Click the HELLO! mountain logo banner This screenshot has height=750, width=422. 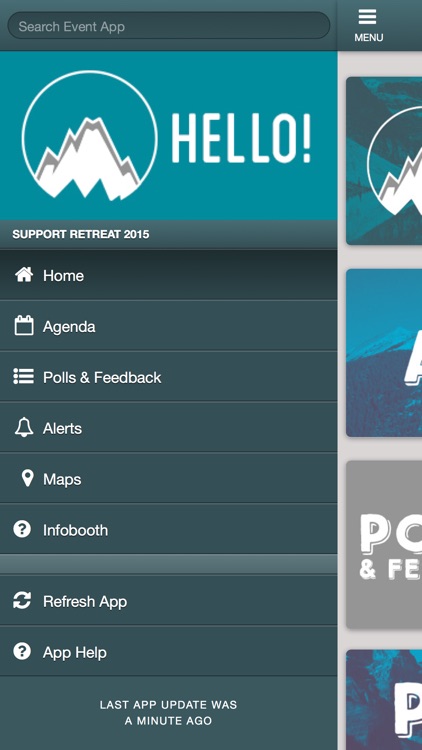[168, 135]
